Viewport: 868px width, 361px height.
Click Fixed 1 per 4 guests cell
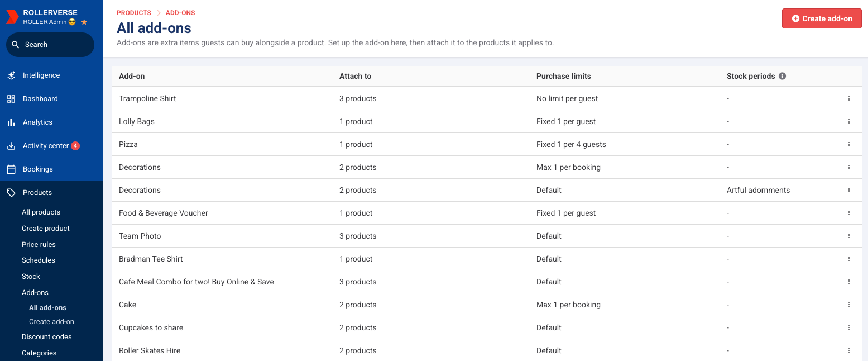(x=571, y=144)
